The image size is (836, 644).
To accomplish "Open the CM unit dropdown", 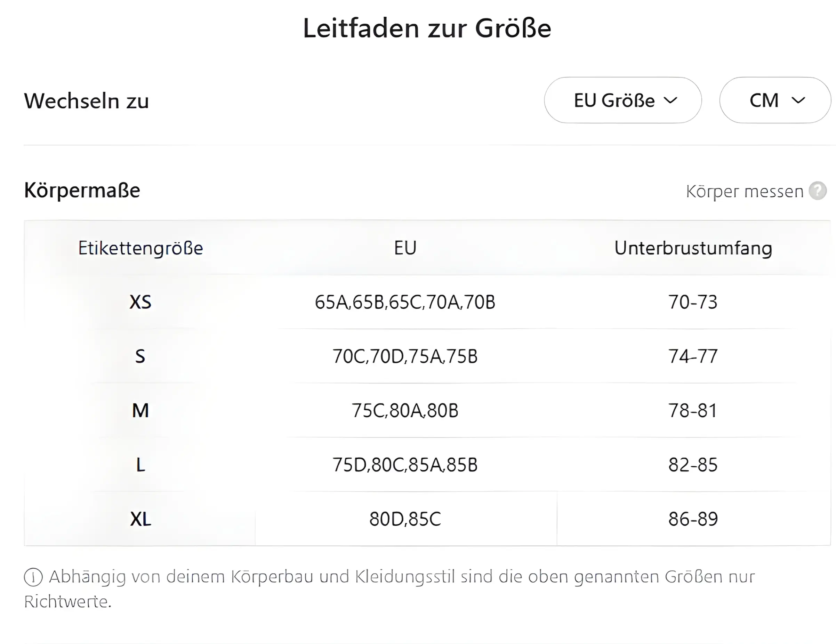I will click(x=775, y=100).
